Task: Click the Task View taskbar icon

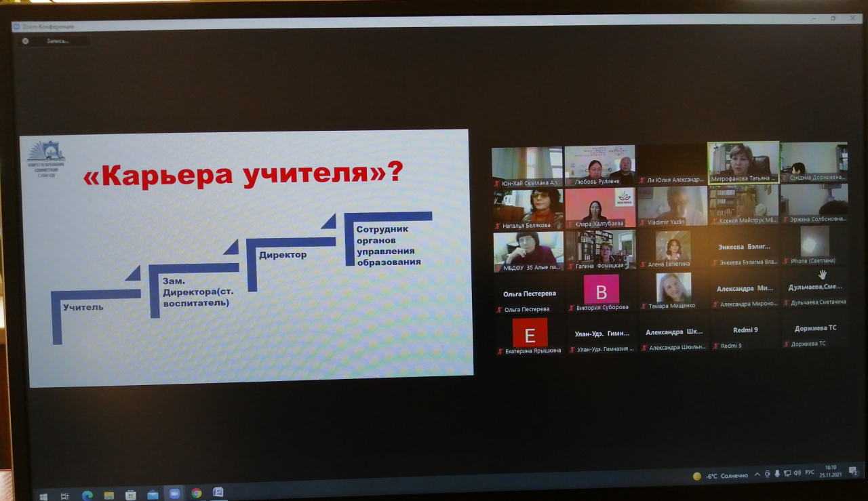Action: (64, 496)
